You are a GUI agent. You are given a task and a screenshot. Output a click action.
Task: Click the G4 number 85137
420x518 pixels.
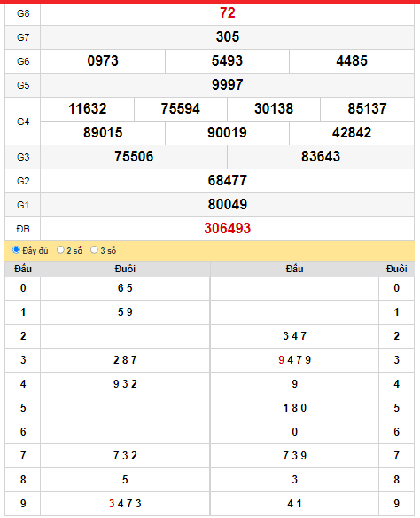pyautogui.click(x=367, y=109)
